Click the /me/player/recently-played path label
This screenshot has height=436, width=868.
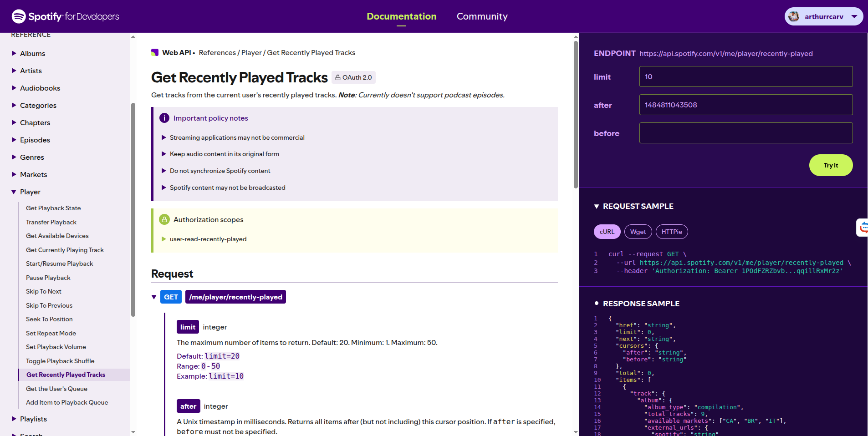click(x=235, y=297)
